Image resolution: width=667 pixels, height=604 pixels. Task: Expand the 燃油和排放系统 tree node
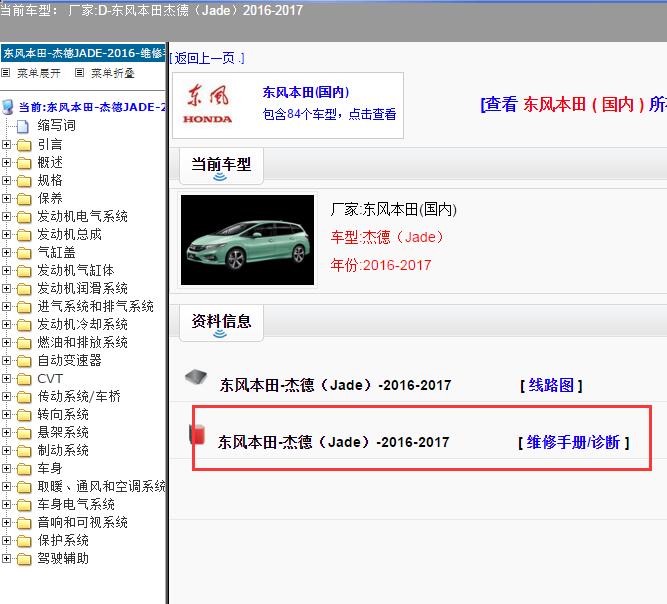tap(6, 342)
